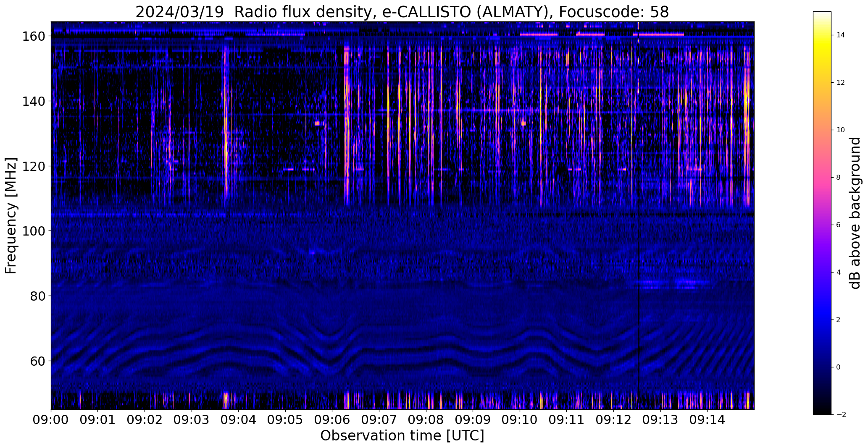Screen dimensions: 868x448
Task: Click time tick label 09:01
Action: click(x=98, y=420)
